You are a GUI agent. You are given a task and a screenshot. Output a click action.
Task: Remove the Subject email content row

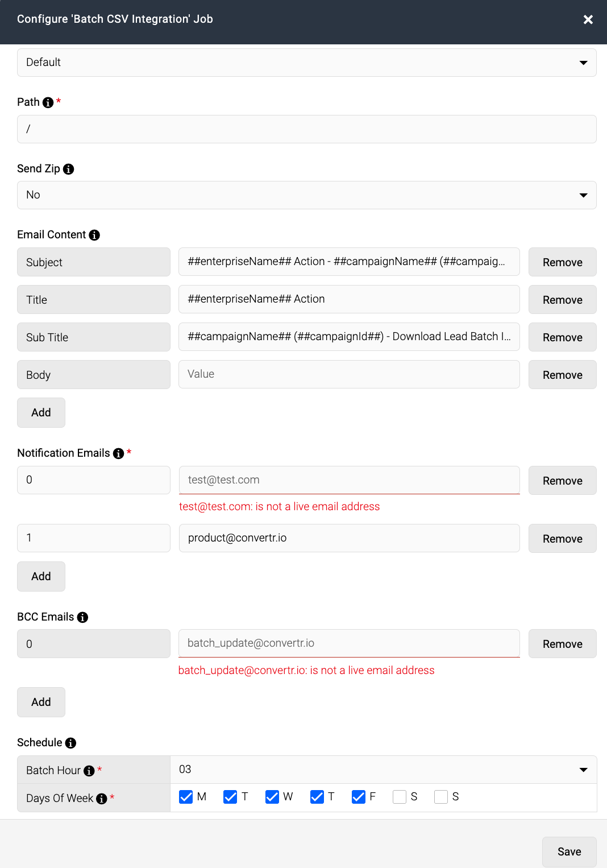563,262
